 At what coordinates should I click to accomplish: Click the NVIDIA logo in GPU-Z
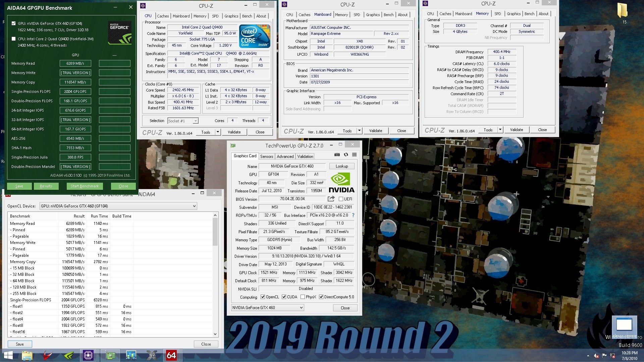[x=341, y=182]
